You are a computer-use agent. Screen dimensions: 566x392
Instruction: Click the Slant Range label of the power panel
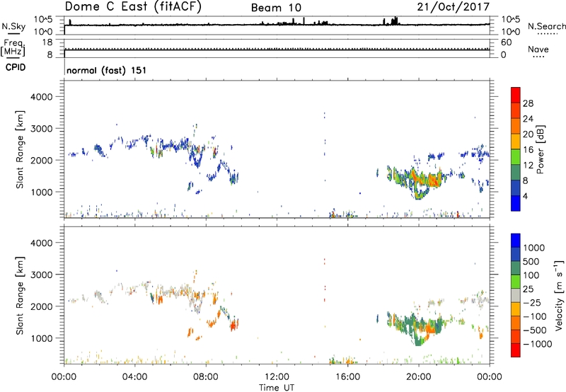(20, 149)
